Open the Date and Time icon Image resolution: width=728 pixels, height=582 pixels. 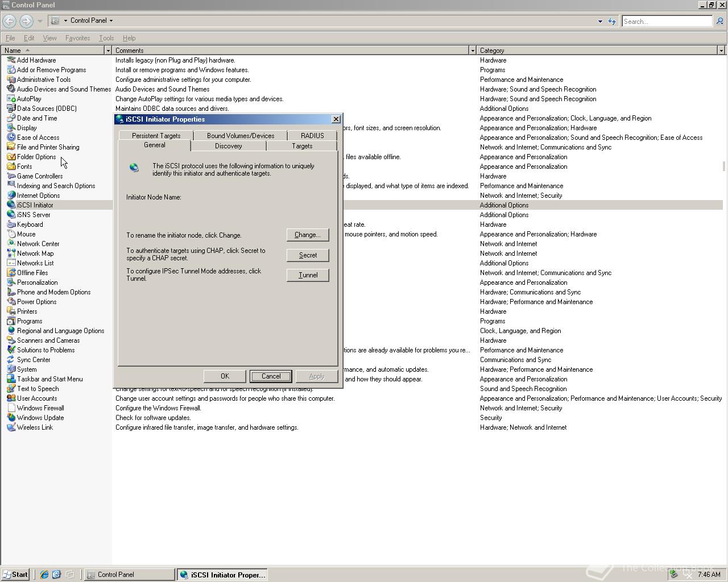coord(11,118)
